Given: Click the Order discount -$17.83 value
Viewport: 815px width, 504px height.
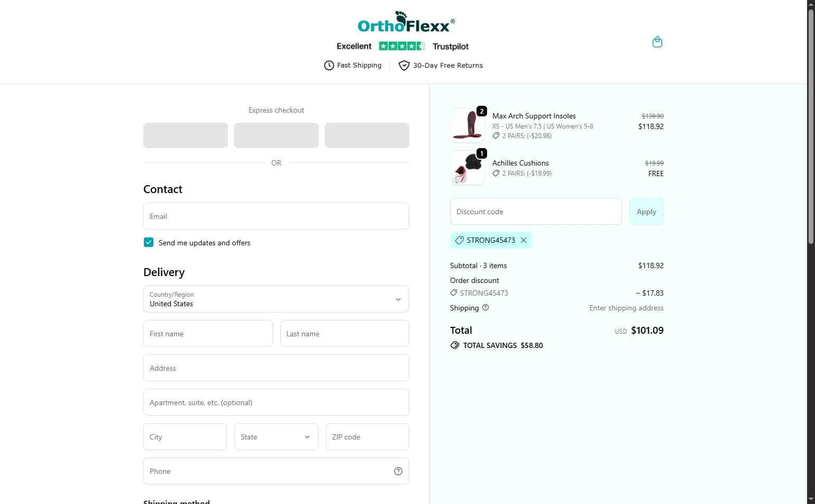Looking at the screenshot, I should 650,293.
